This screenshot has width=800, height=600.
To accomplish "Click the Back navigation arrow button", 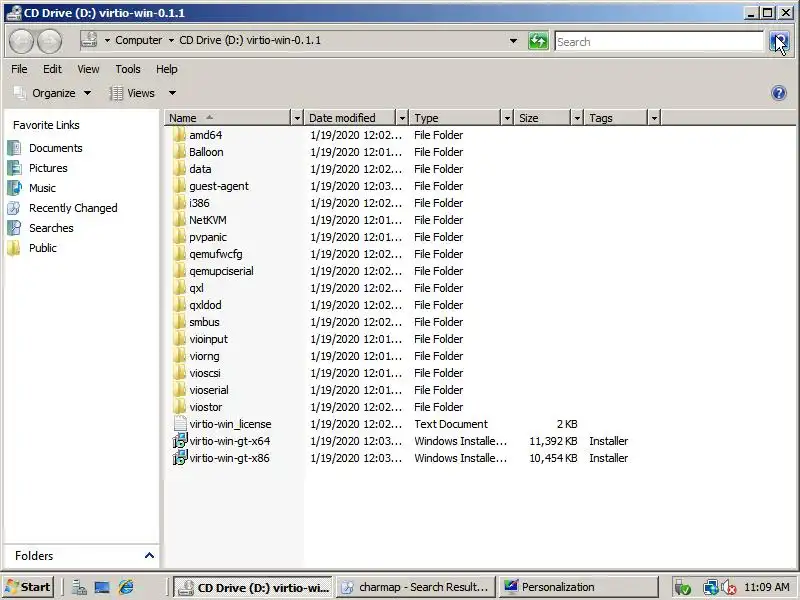I will 21,41.
